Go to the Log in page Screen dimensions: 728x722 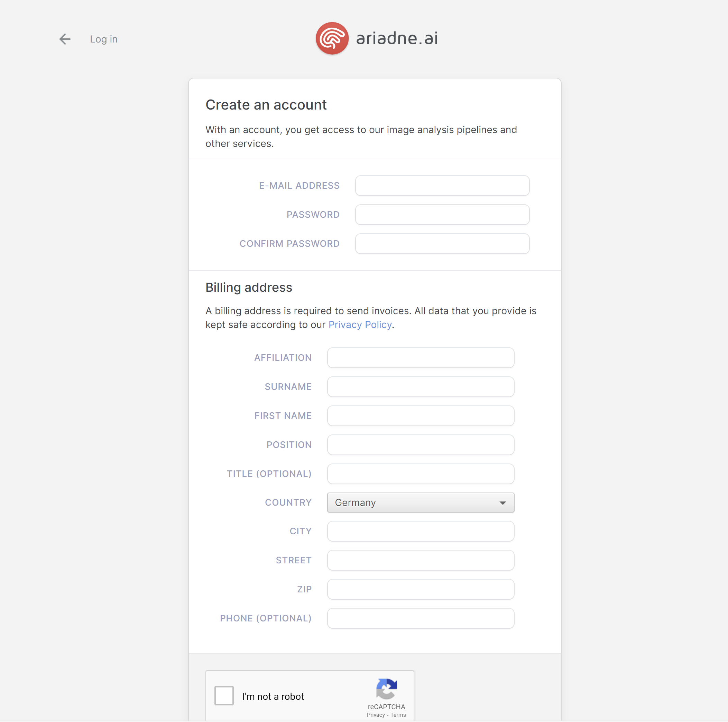[104, 39]
